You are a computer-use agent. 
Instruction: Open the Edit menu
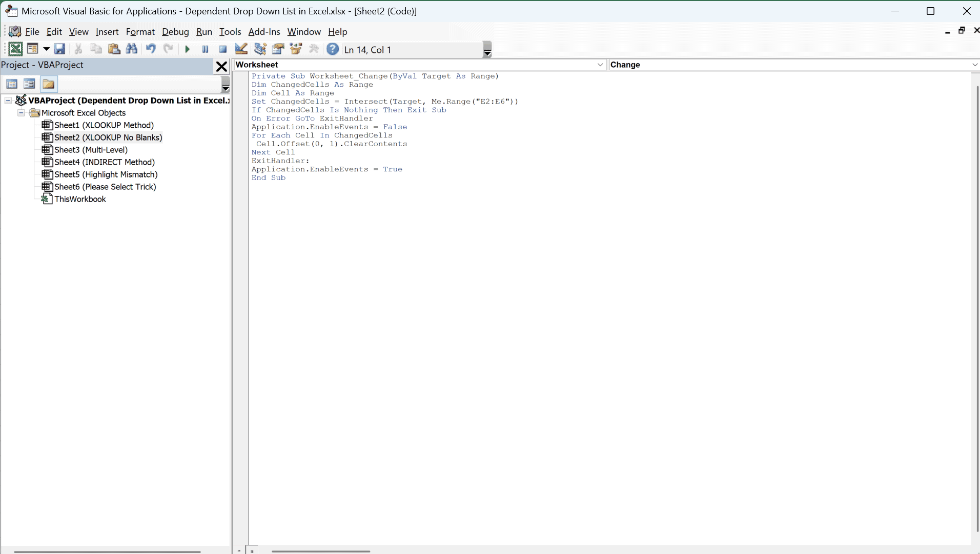pos(54,32)
